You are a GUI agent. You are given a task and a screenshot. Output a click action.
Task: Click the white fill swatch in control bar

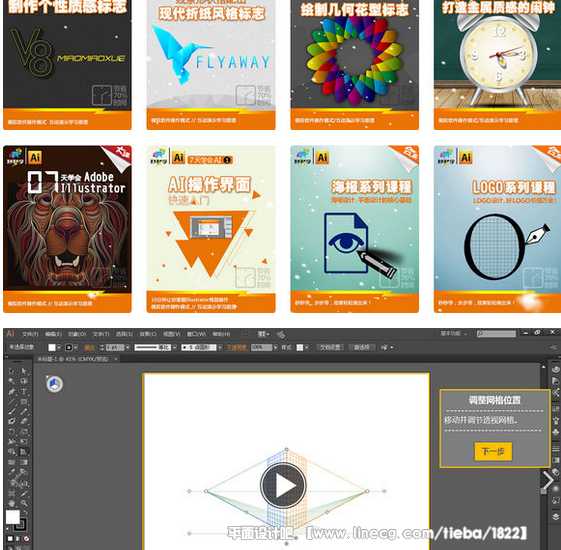click(x=52, y=347)
